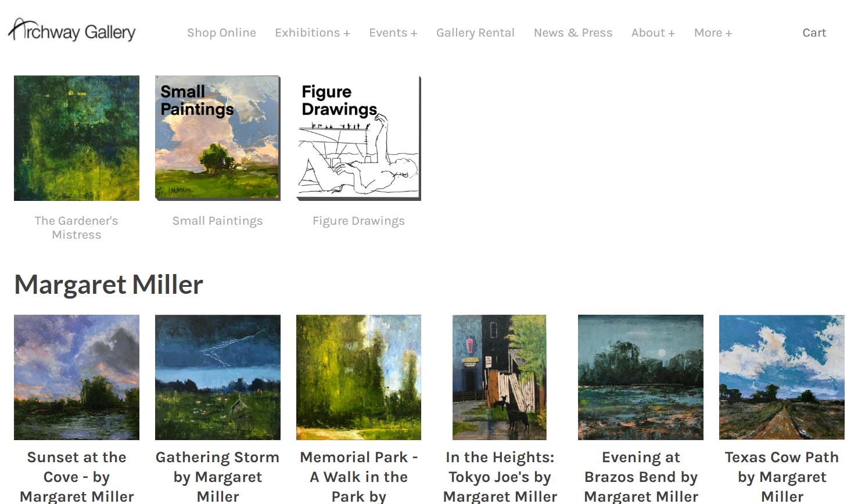Click the Texas Cow Path title link
The width and height of the screenshot is (865, 504).
pos(782,477)
